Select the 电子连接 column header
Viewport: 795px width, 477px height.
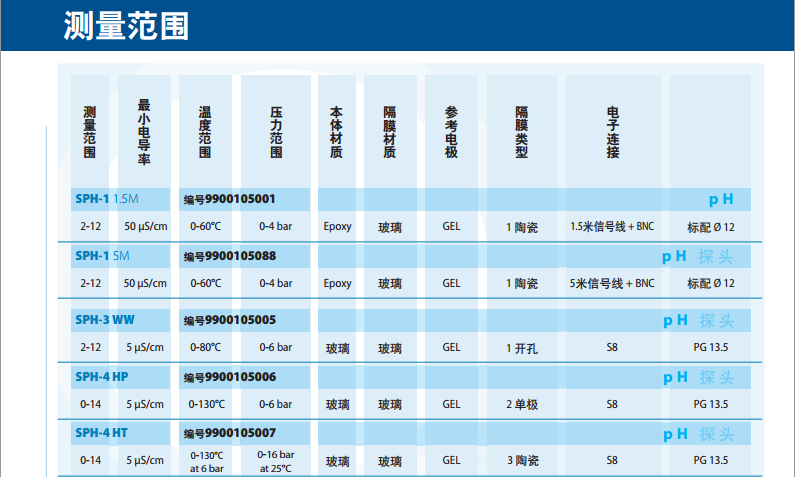tap(613, 132)
